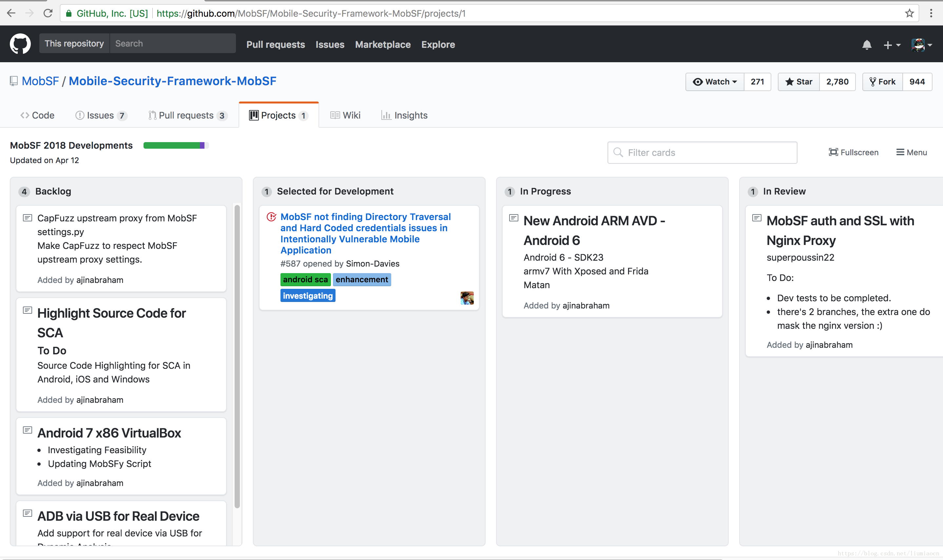Reload the page with refresh icon
Image resolution: width=943 pixels, height=560 pixels.
coord(48,13)
